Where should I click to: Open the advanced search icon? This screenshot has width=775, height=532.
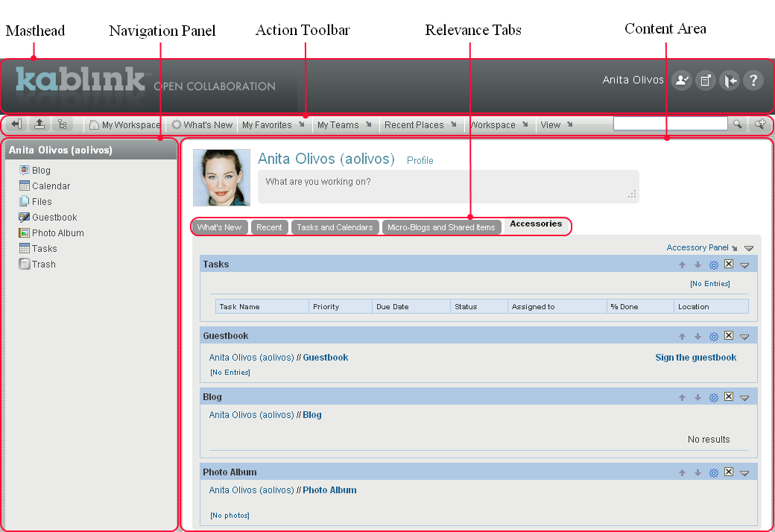pyautogui.click(x=760, y=124)
